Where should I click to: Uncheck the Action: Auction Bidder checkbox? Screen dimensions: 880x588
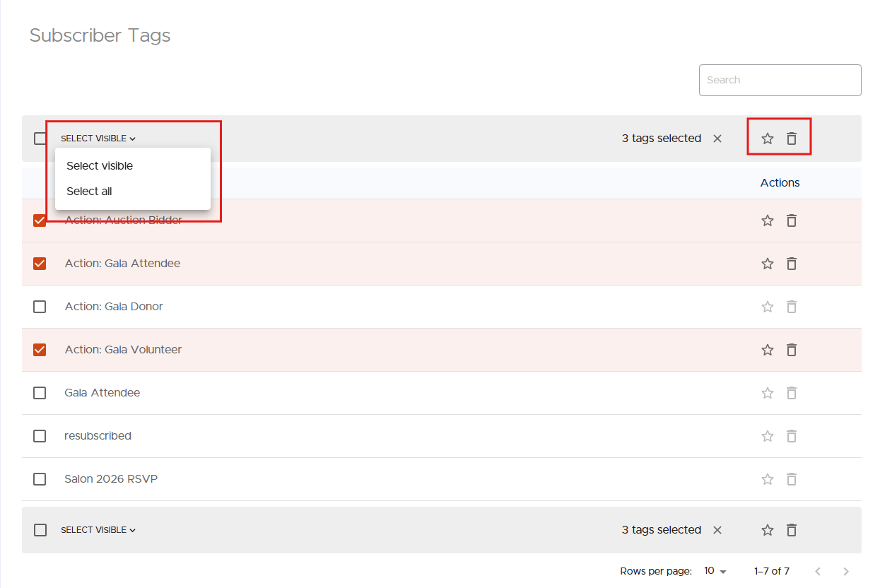pyautogui.click(x=40, y=220)
